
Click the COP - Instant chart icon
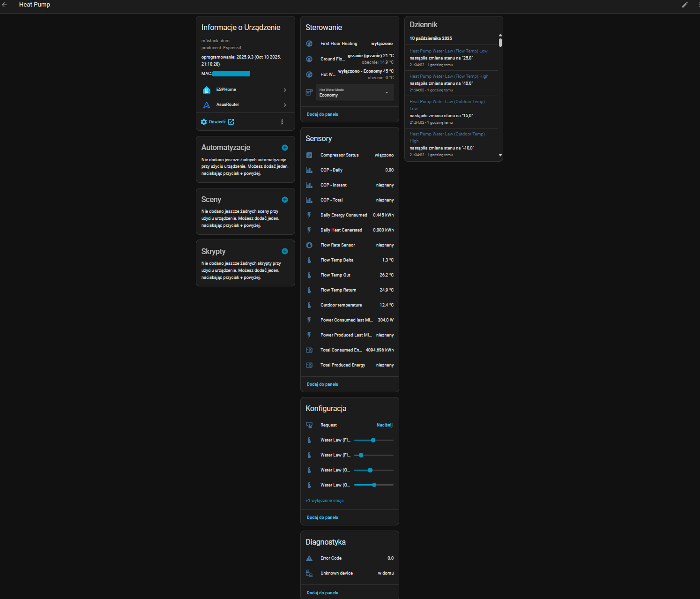(x=309, y=185)
